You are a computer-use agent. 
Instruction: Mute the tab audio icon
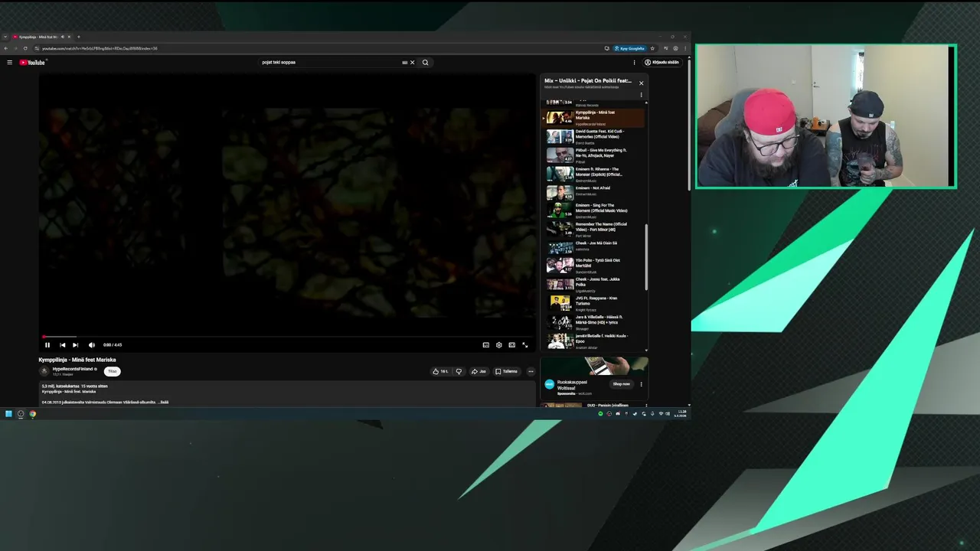[63, 37]
